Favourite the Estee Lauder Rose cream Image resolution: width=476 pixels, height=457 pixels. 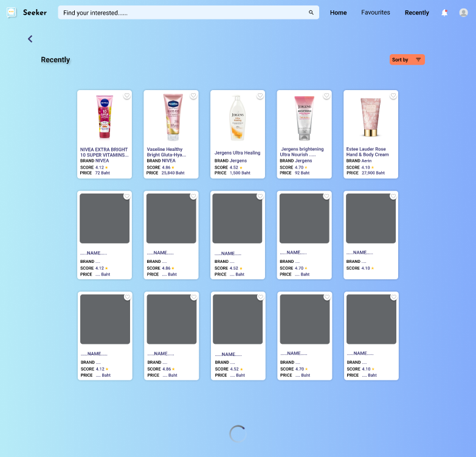[393, 96]
